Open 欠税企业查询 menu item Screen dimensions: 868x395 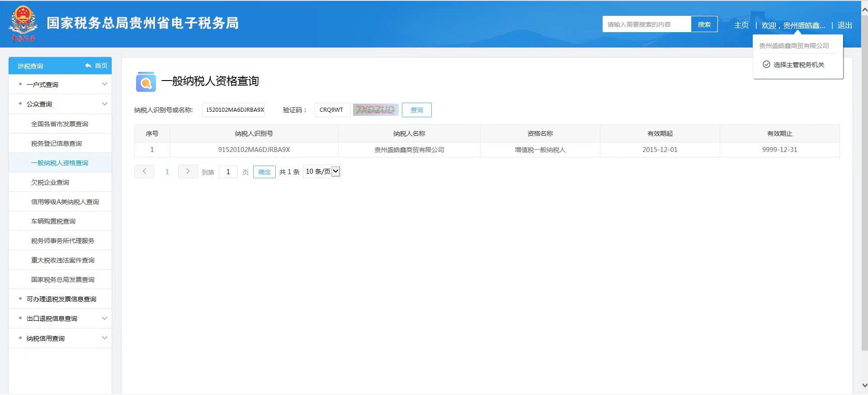point(50,182)
